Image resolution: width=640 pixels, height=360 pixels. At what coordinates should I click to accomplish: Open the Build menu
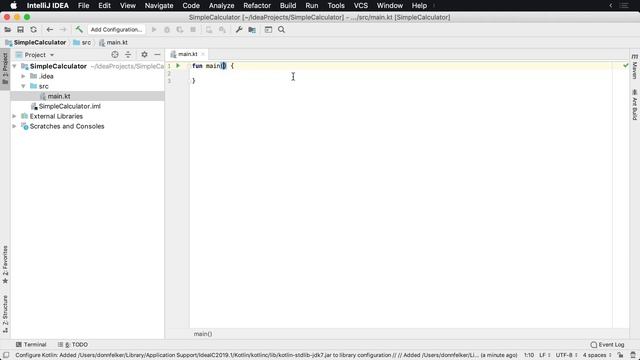tap(288, 6)
